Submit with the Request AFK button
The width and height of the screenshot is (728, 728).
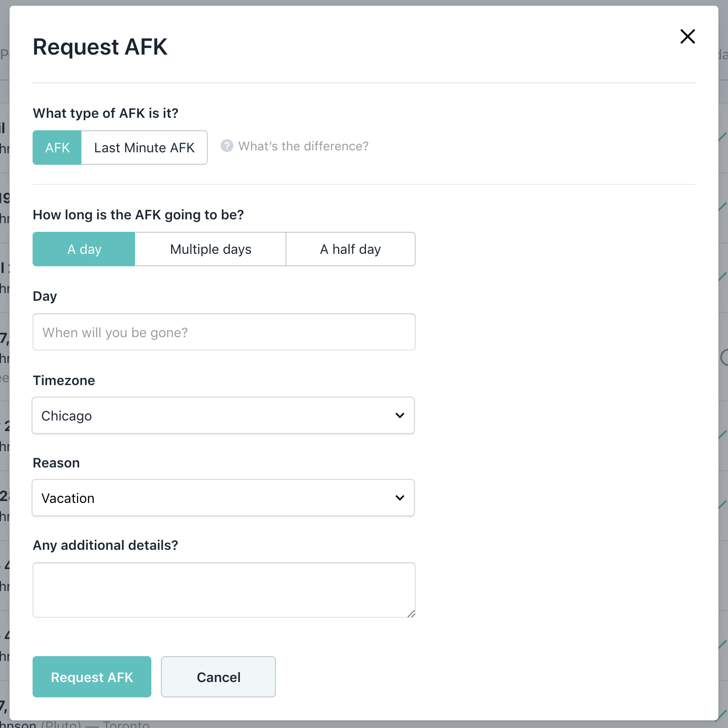[x=92, y=677]
